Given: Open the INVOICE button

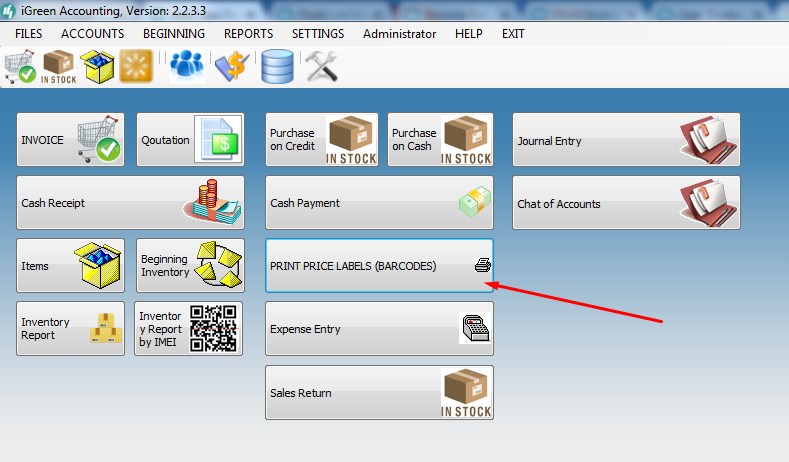Looking at the screenshot, I should click(x=70, y=139).
